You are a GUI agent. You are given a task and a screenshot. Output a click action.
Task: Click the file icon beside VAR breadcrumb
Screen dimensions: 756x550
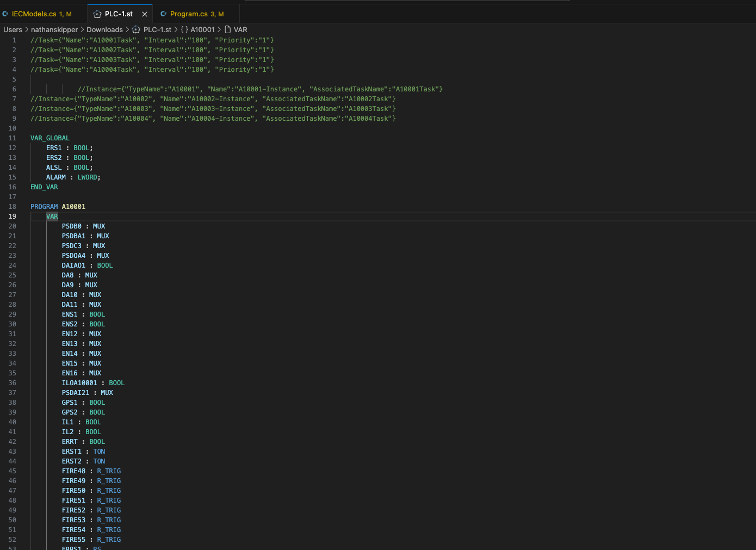[x=228, y=29]
